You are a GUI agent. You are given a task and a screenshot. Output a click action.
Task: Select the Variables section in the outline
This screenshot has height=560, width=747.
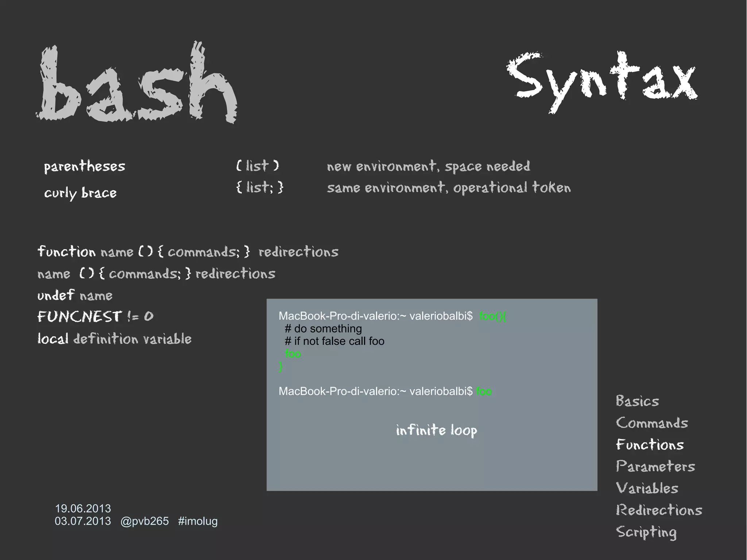(x=647, y=488)
